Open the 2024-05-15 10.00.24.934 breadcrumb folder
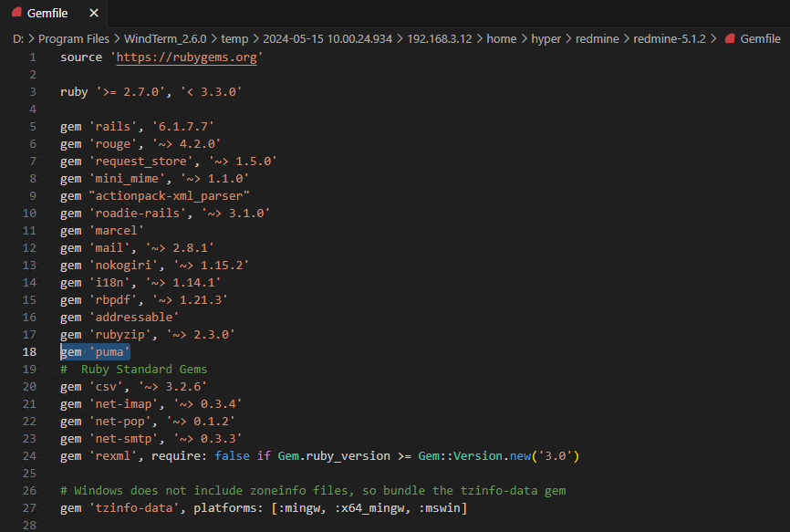This screenshot has width=790, height=532. point(320,39)
